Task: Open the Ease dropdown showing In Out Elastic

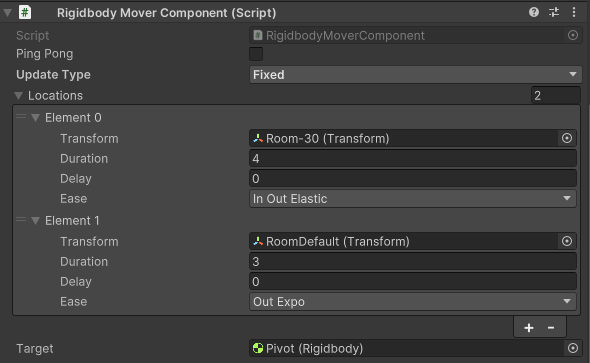Action: click(412, 199)
